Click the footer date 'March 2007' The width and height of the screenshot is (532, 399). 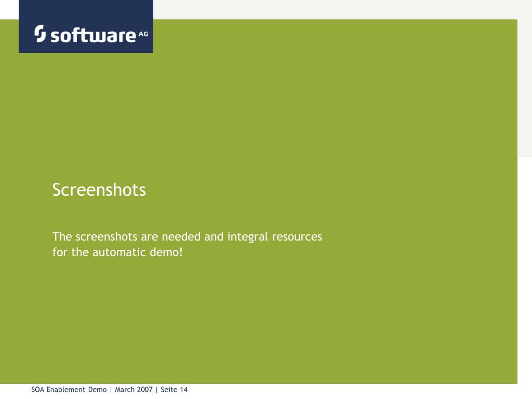click(134, 390)
